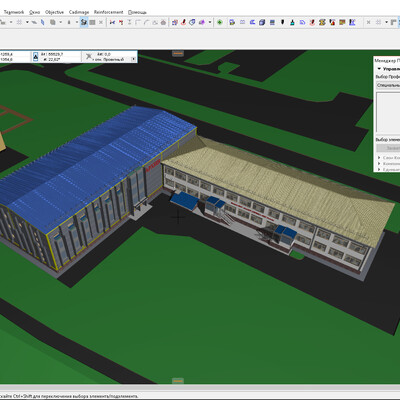Click the blue 3D cube toolbar icon
Image resolution: width=400 pixels, height=400 pixels.
262,22
